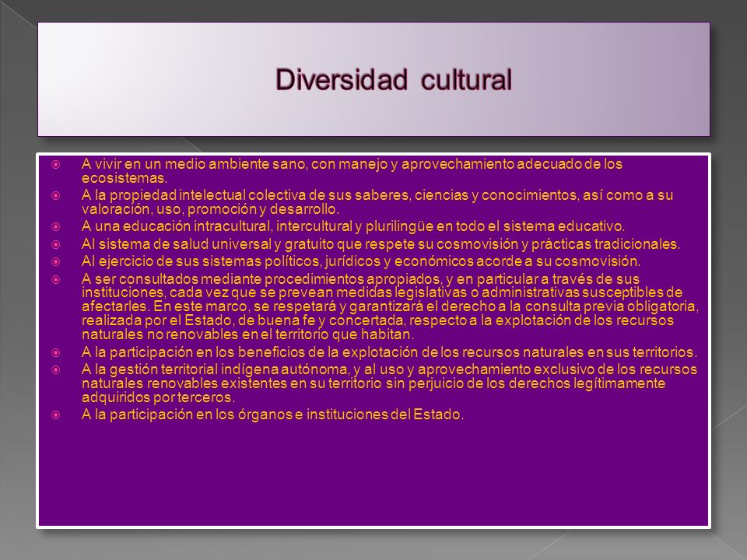
Task: Click the bullet beside 'participación en los beneficios'
Action: coord(56,353)
